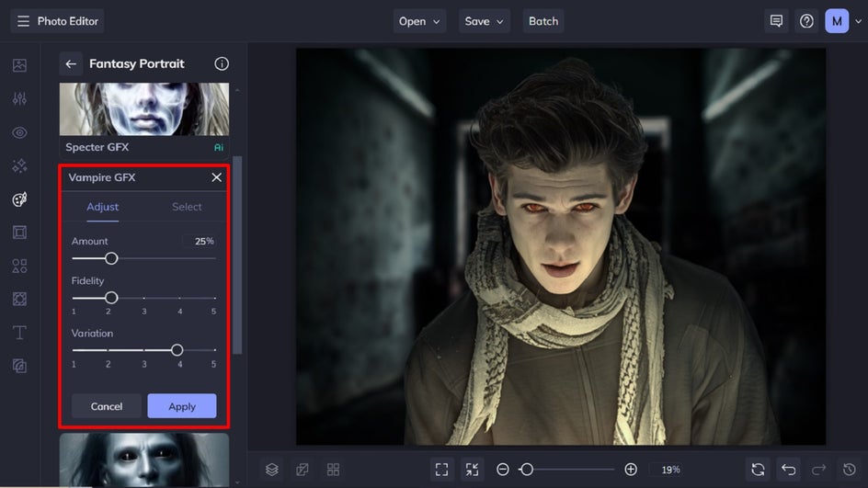Click the Batch button

click(543, 21)
